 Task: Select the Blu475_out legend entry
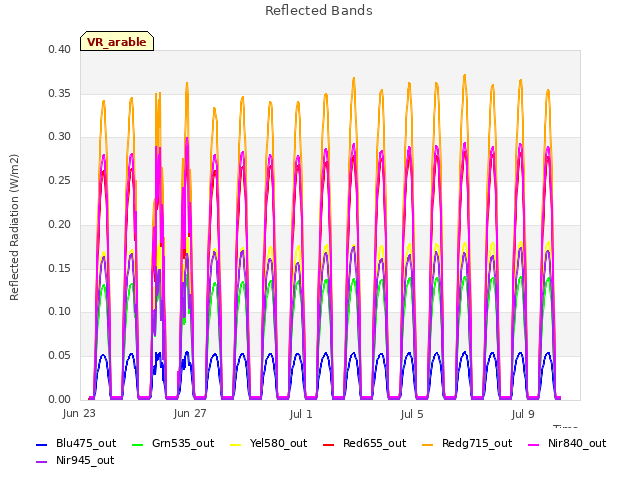click(x=76, y=443)
